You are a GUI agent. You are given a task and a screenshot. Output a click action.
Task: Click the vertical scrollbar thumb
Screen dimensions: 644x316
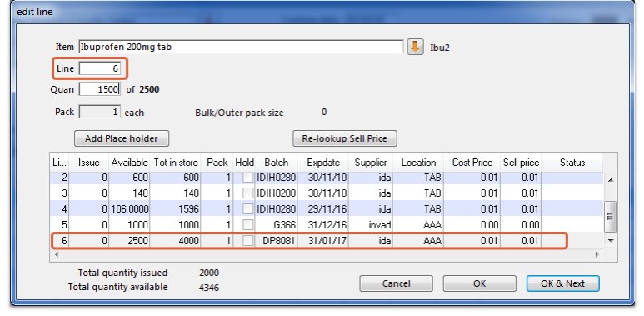(x=610, y=217)
